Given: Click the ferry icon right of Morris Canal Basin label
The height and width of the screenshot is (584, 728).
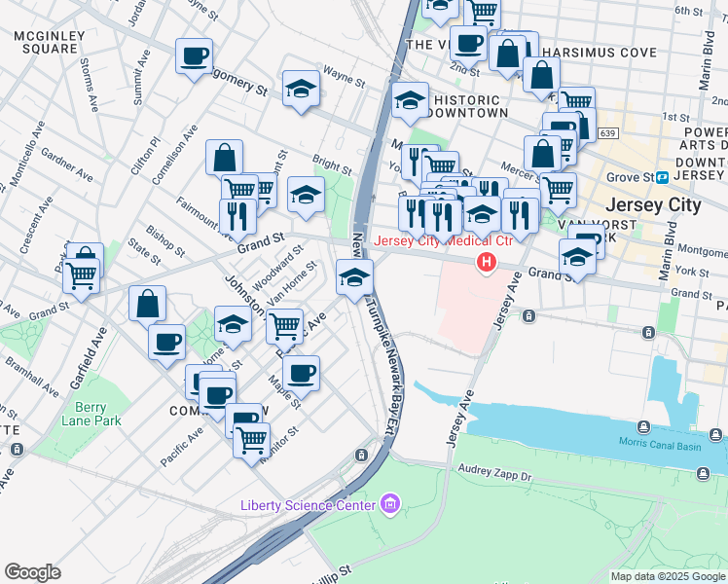Looking at the screenshot, I should [715, 435].
